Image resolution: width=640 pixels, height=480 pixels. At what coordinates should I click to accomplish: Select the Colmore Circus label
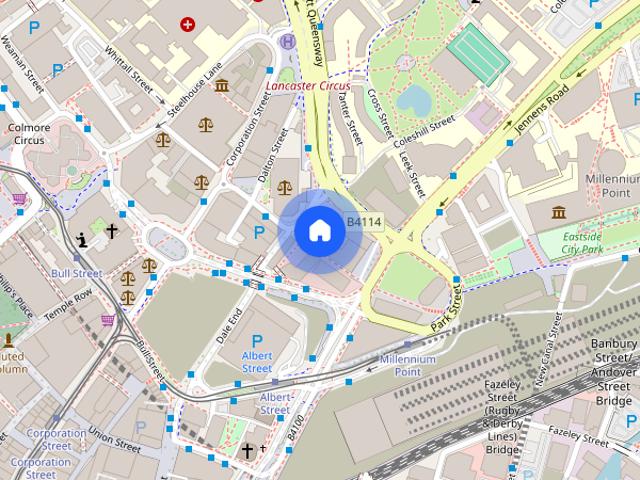coord(29,134)
